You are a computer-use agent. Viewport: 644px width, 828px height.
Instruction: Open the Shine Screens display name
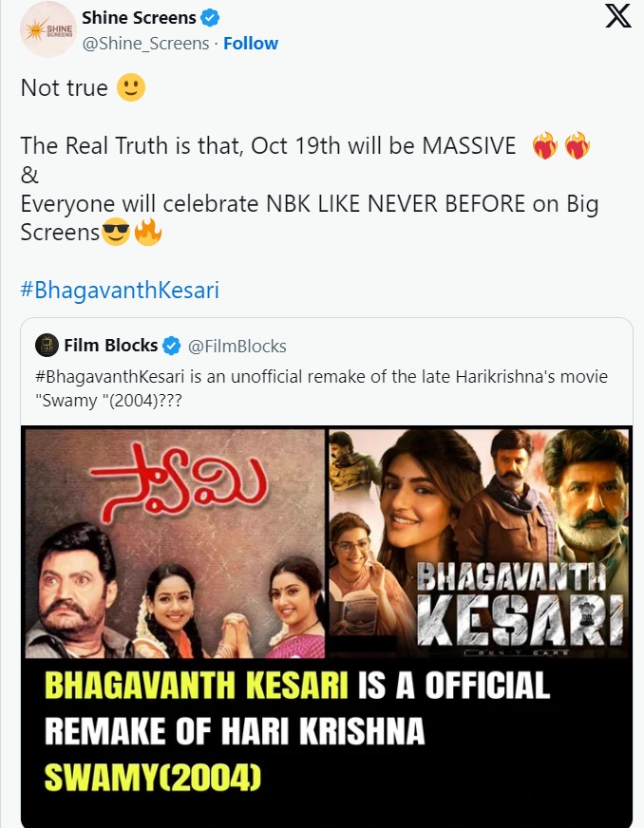[139, 18]
